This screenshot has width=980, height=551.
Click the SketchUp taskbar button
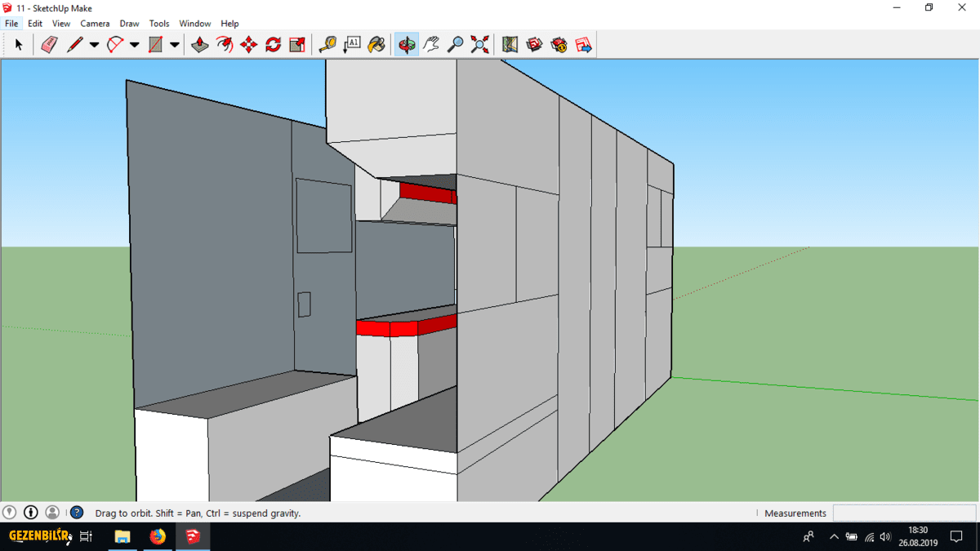click(x=193, y=536)
